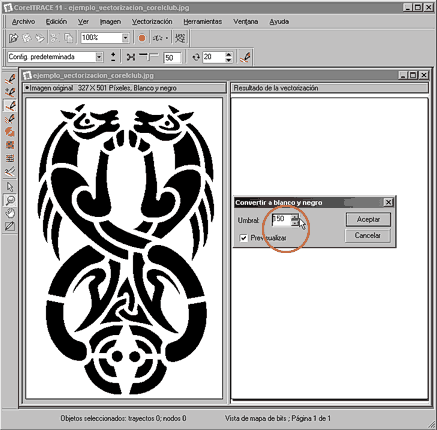Screen dimensions: 437x430
Task: Click the document icon in the ejemplo_vectorizacion window title
Action: (x=27, y=75)
